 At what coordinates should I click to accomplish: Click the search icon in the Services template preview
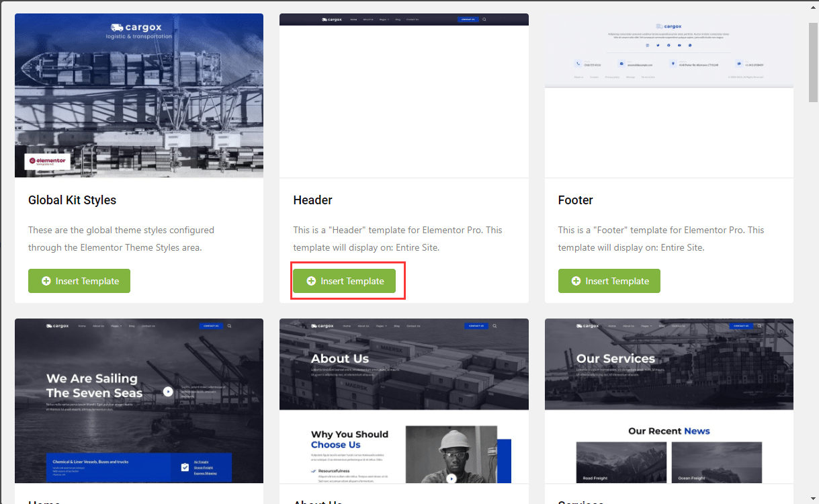760,326
